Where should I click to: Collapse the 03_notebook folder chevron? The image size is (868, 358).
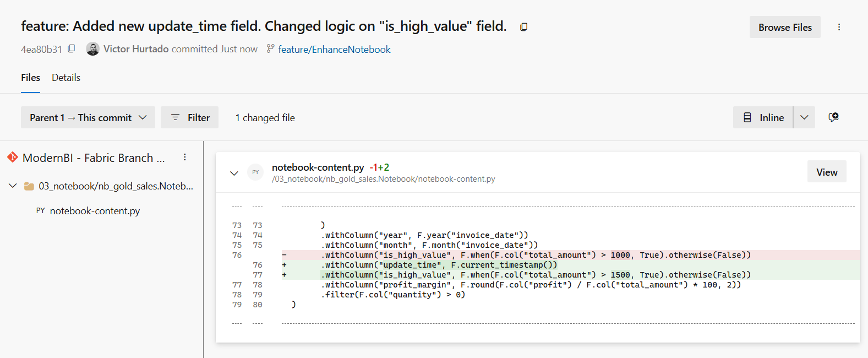pos(13,186)
